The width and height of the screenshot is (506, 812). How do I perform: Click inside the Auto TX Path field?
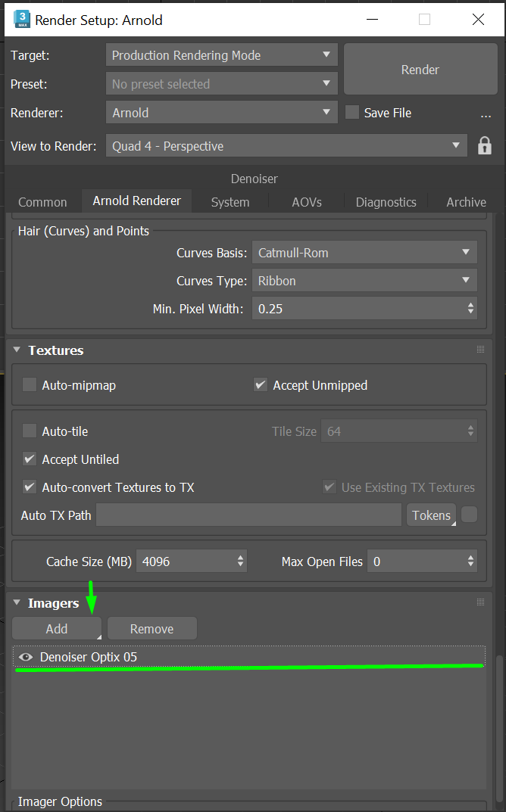(248, 515)
